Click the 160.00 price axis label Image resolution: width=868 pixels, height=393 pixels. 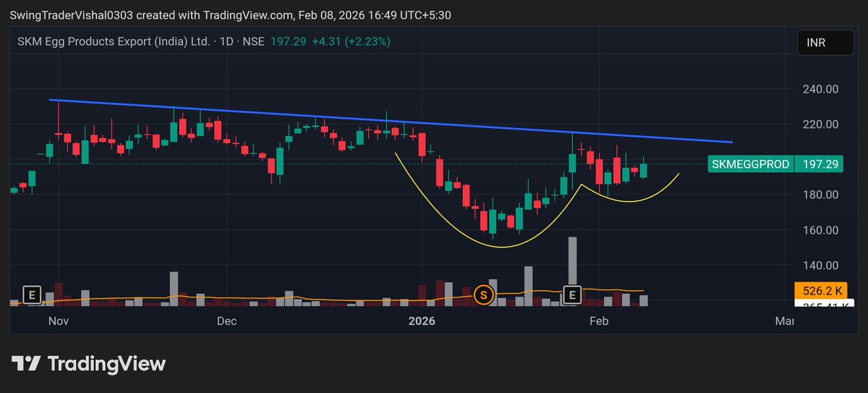[820, 230]
